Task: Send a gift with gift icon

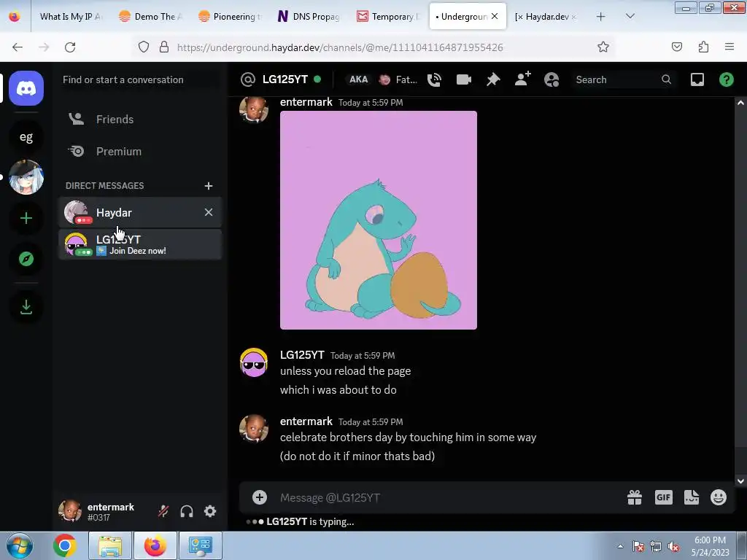Action: [635, 497]
